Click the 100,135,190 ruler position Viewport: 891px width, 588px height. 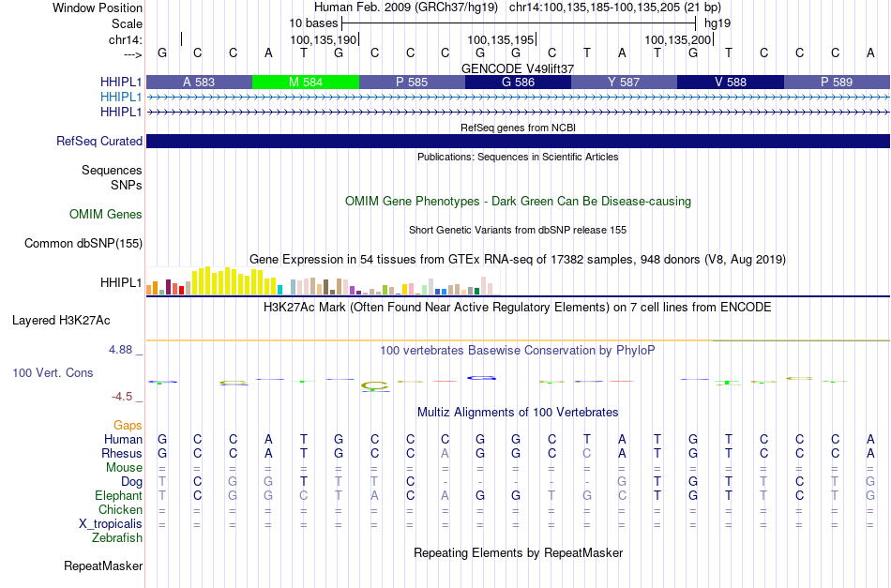coord(324,39)
